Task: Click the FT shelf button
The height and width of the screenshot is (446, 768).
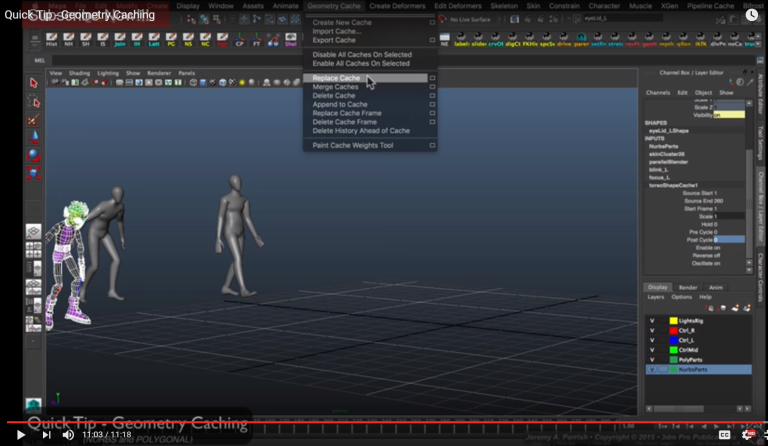Action: 256,40
